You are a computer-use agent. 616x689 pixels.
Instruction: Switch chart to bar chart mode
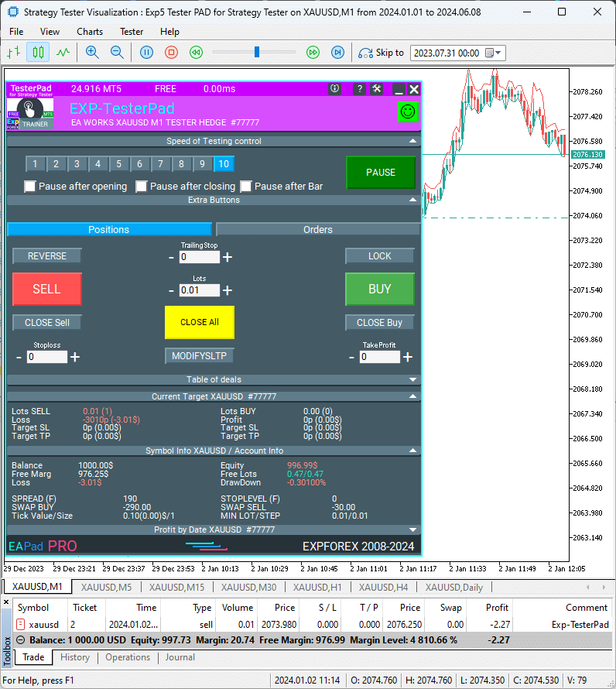coord(13,53)
